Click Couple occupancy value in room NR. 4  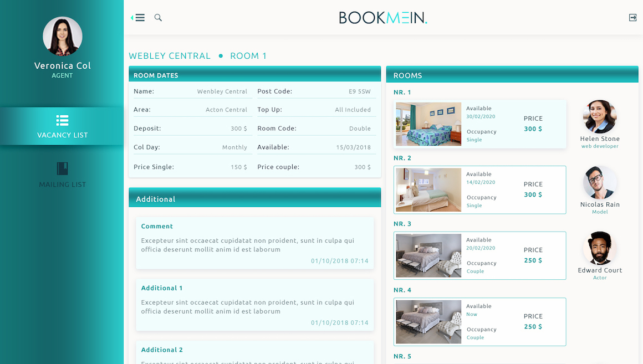click(x=475, y=338)
